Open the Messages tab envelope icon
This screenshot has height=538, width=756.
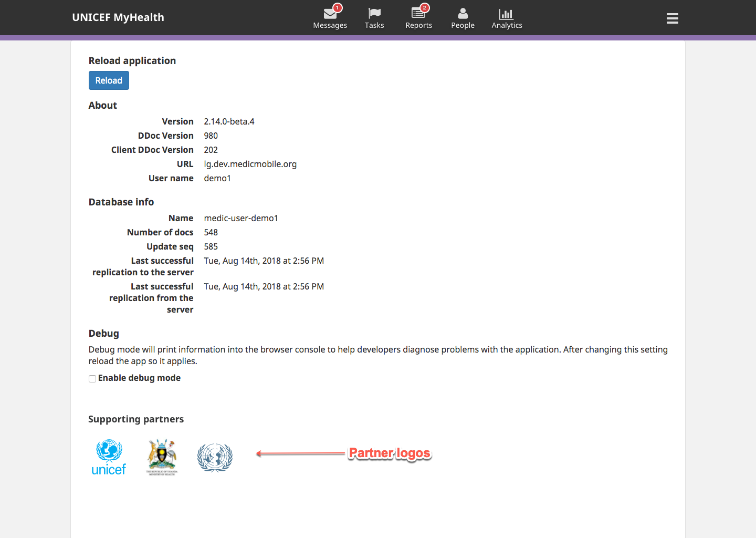(x=330, y=14)
